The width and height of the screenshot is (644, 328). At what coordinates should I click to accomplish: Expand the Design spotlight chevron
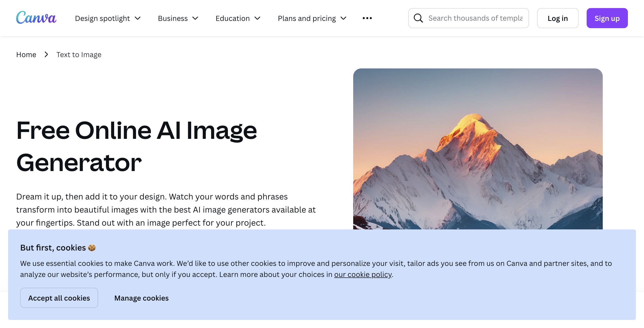pyautogui.click(x=138, y=18)
